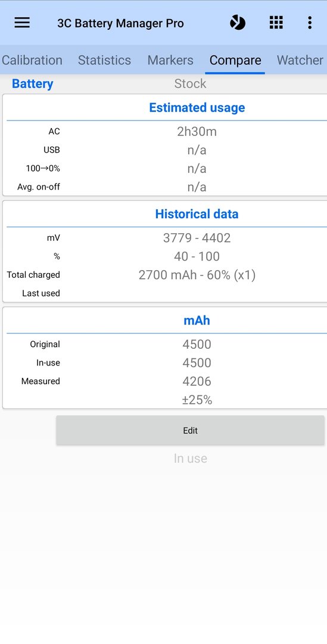Open the three-dot overflow menu

pyautogui.click(x=310, y=23)
